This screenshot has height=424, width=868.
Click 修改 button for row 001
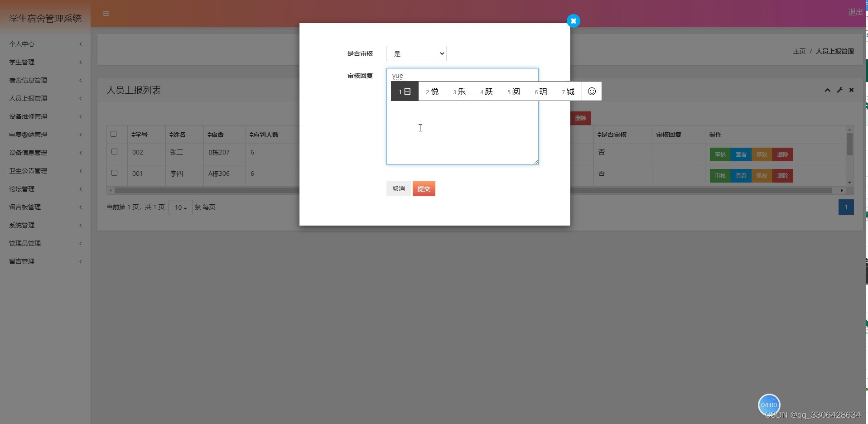762,176
